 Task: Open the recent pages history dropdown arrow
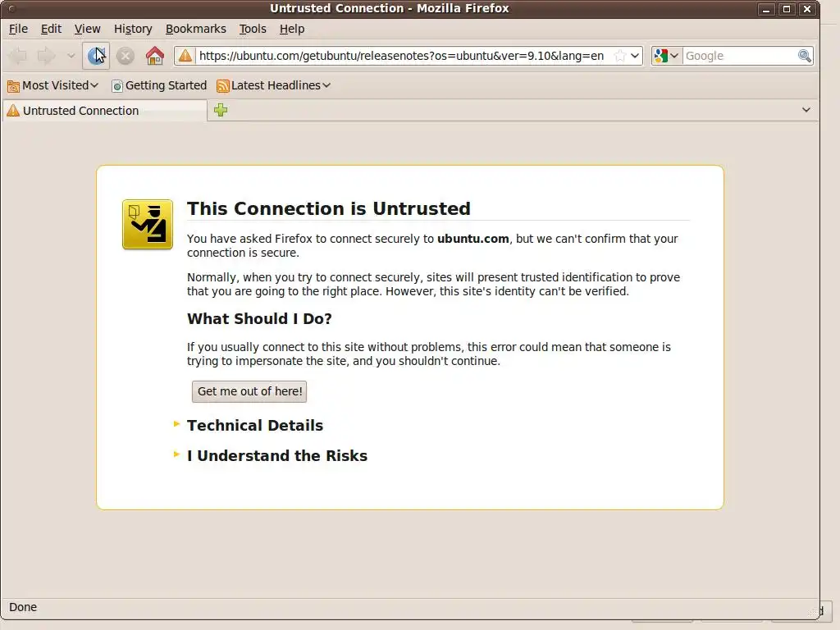click(71, 56)
